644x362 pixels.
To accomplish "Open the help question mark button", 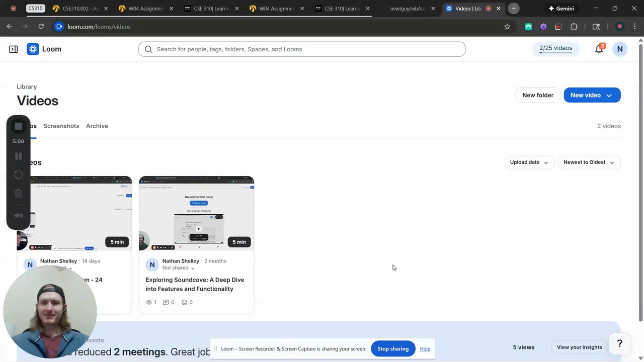I will [619, 343].
